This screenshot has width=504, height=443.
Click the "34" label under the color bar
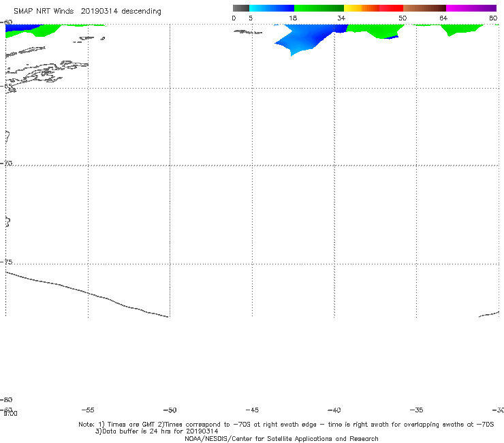[x=341, y=18]
